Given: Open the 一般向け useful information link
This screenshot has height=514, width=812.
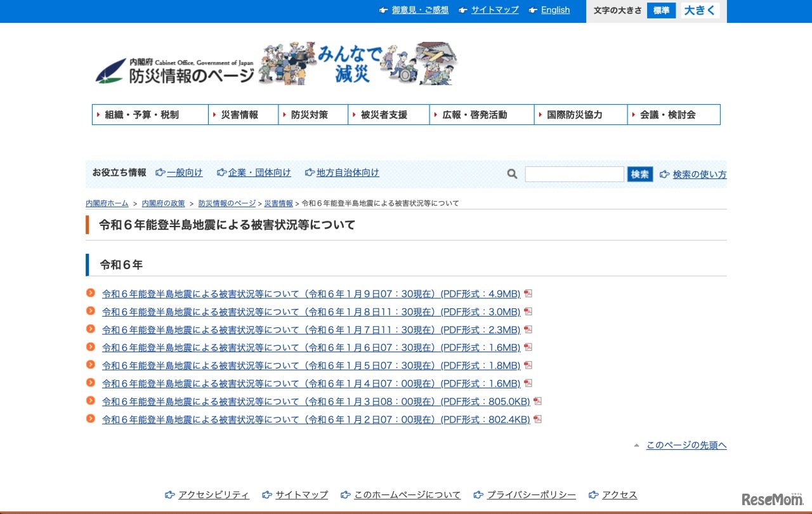Looking at the screenshot, I should 184,173.
